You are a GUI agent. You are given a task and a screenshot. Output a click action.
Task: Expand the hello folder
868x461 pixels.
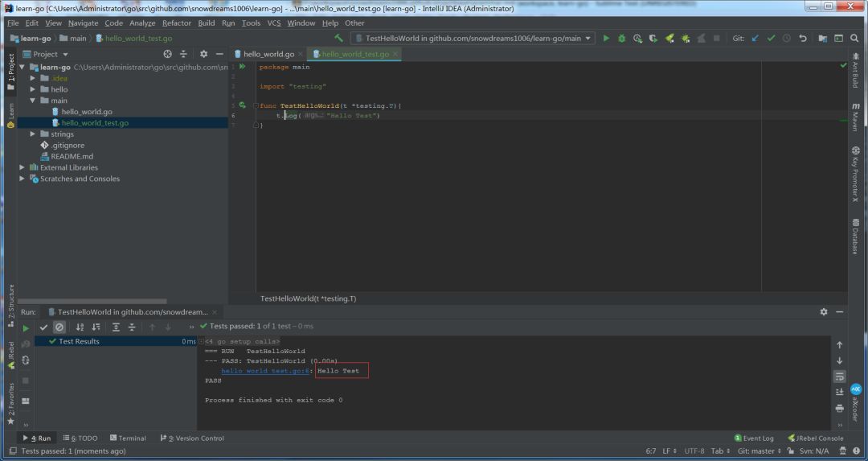(33, 89)
